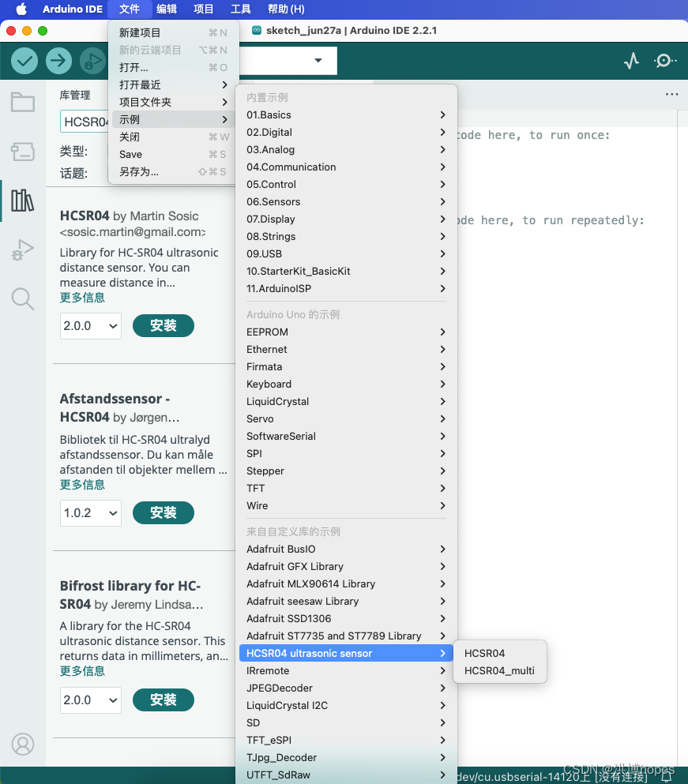The width and height of the screenshot is (688, 784).
Task: Open version dropdown for Afstandssensor library
Action: [x=91, y=513]
